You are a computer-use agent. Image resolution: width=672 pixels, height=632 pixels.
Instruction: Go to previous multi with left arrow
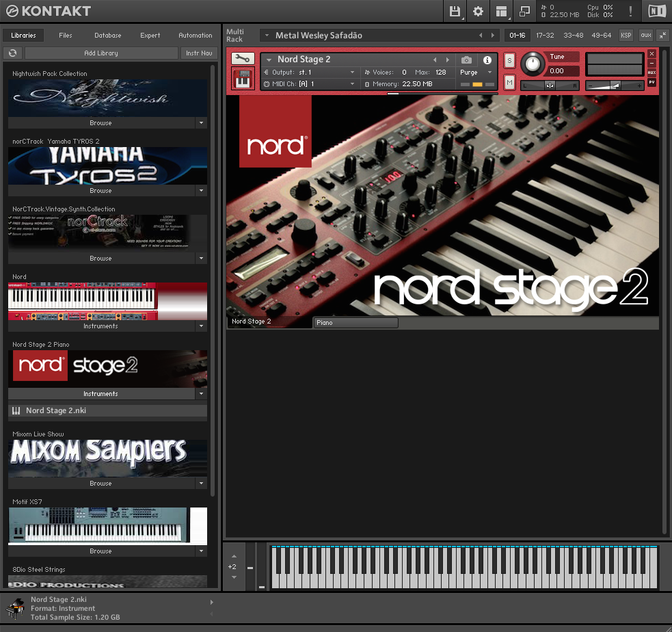[480, 35]
